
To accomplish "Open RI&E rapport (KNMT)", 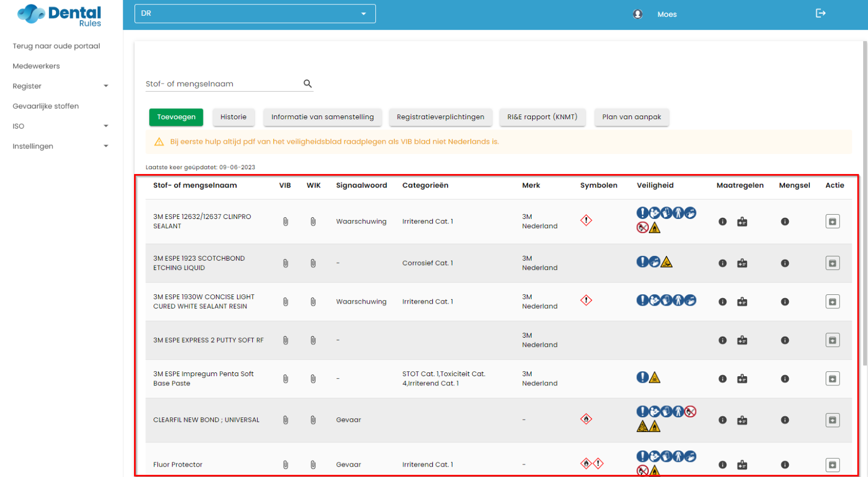I will 542,117.
